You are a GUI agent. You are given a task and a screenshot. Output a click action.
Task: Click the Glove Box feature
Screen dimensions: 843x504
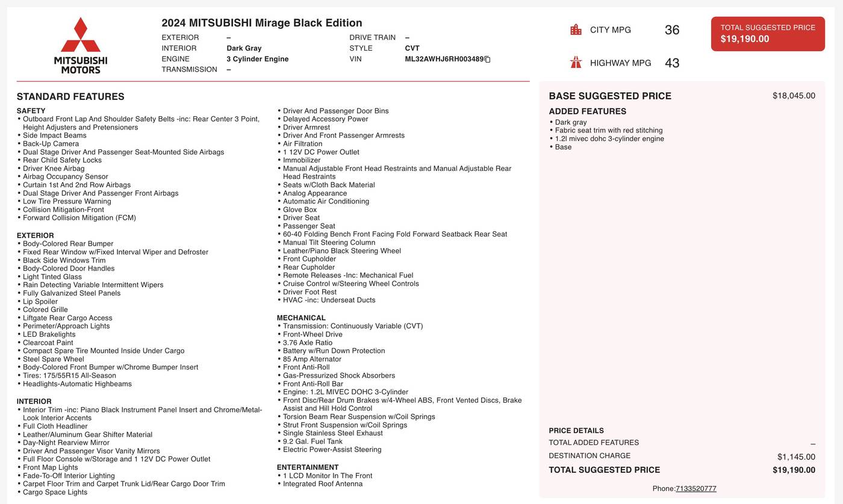tap(300, 210)
